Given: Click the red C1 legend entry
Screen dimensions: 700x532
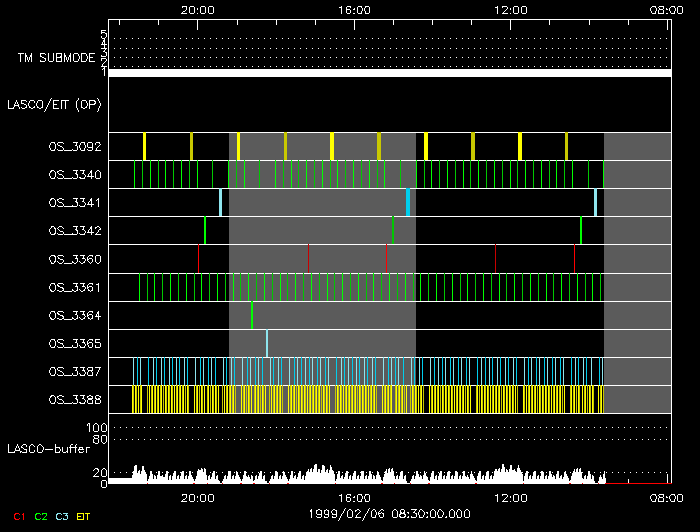Looking at the screenshot, I should (x=19, y=516).
